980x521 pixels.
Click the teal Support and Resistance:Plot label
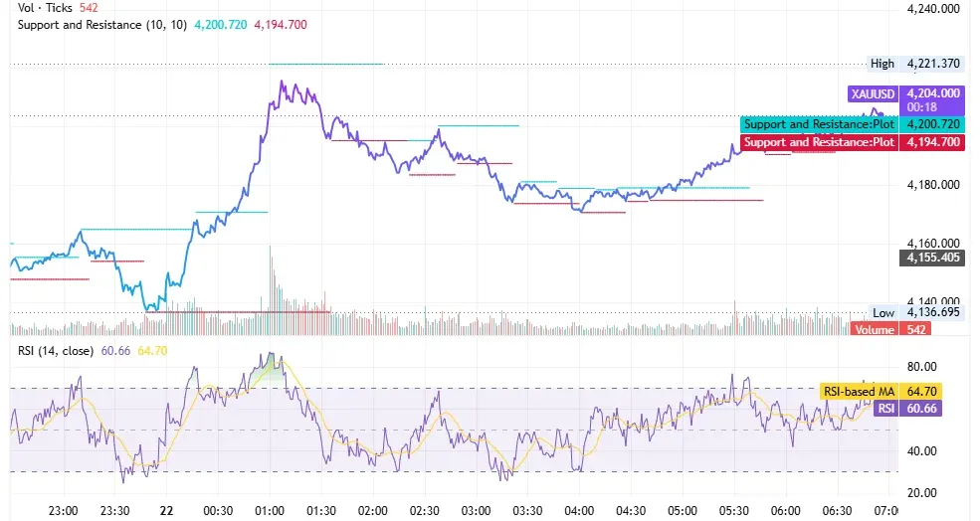click(819, 124)
